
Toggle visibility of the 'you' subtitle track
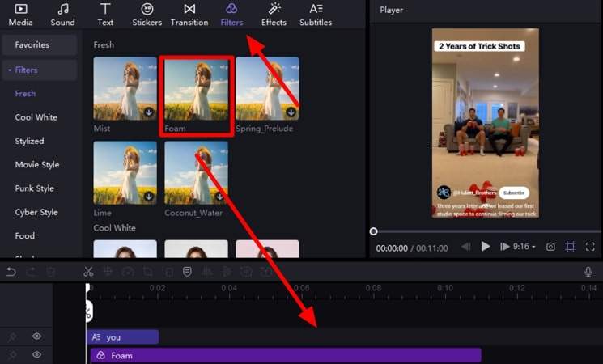(36, 336)
